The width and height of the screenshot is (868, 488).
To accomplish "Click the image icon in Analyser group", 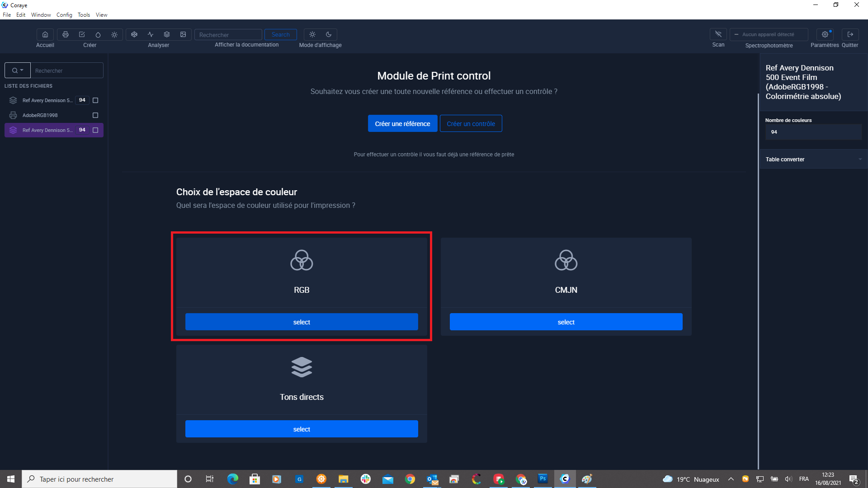I will coord(183,34).
